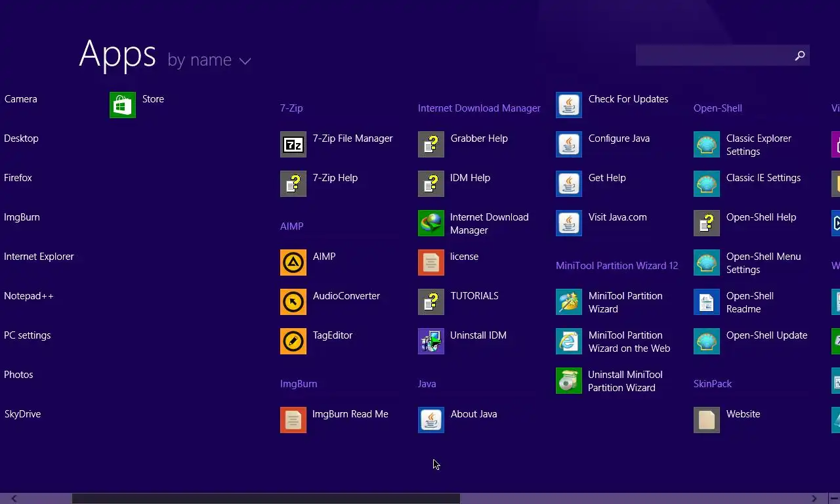Open the Camera app entry
Image resolution: width=840 pixels, height=504 pixels.
pyautogui.click(x=20, y=99)
